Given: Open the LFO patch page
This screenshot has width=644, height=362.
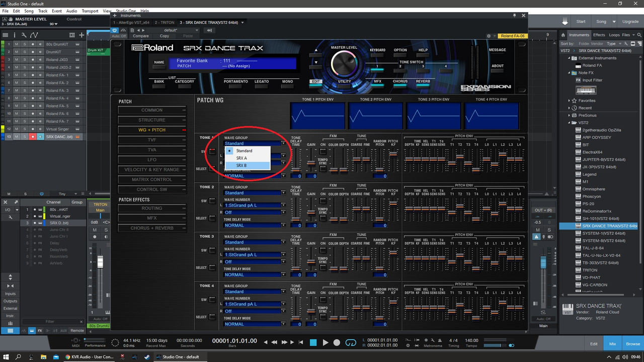Looking at the screenshot, I should [x=152, y=160].
